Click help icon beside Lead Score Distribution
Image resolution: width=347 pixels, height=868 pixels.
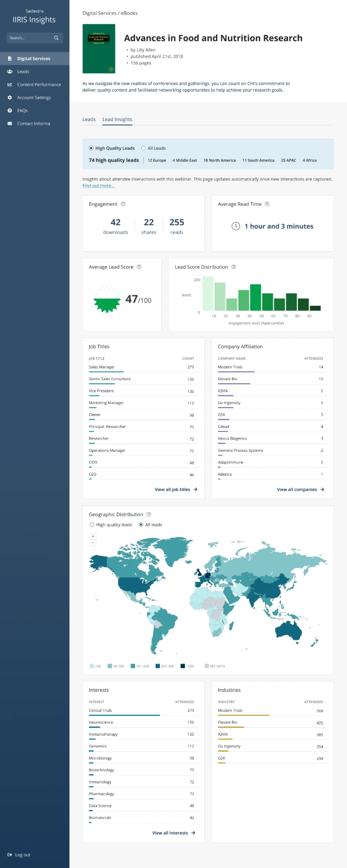tap(234, 267)
